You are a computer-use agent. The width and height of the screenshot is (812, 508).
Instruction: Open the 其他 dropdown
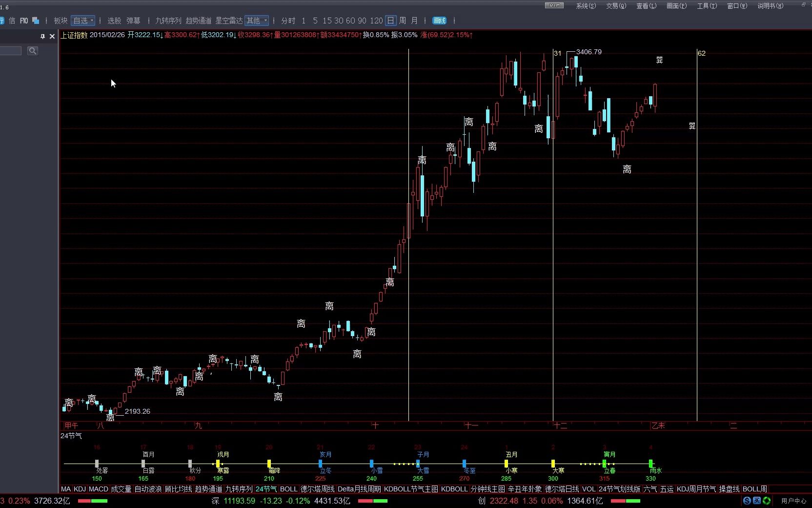coord(257,21)
